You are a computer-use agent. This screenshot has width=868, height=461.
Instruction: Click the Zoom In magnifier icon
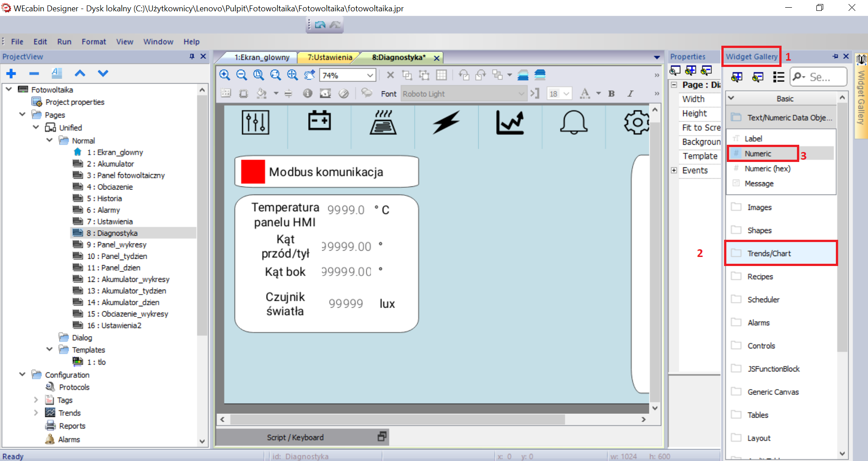pos(224,75)
